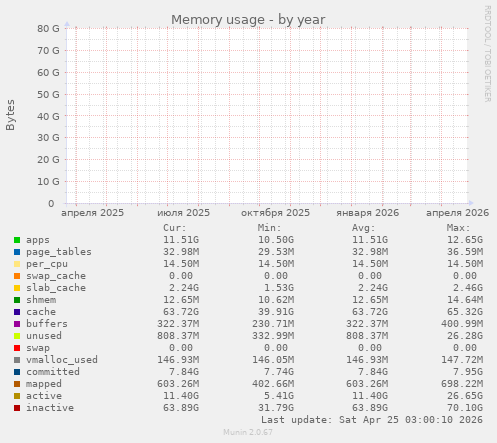The width and height of the screenshot is (497, 443).
Task: Select the 'Memory usage - by year' title
Action: click(x=248, y=20)
